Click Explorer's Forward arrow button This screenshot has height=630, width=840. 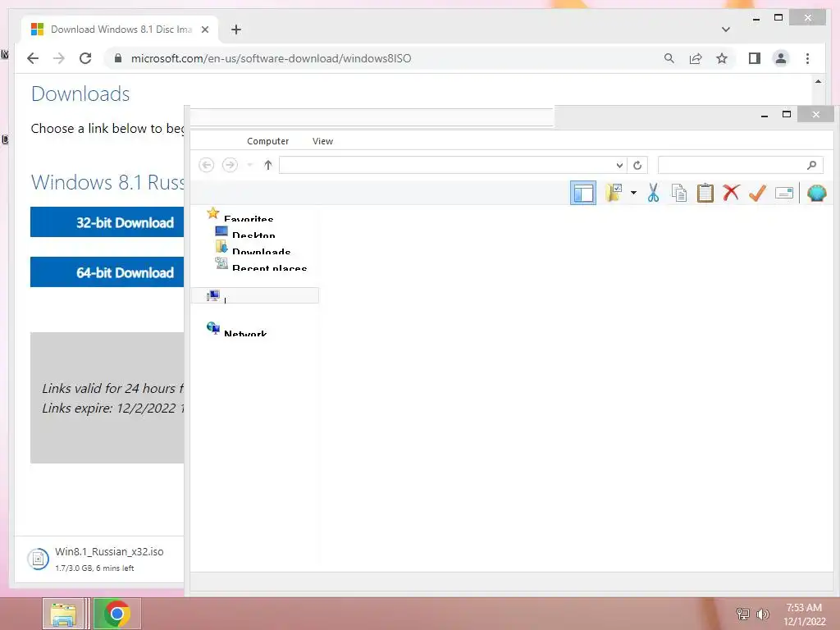(230, 165)
